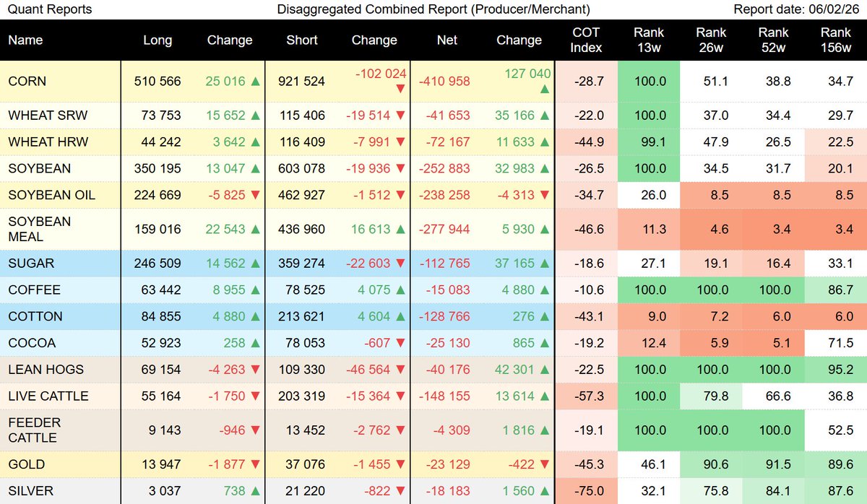The image size is (867, 504).
Task: Select the CORN row name
Action: pos(27,82)
